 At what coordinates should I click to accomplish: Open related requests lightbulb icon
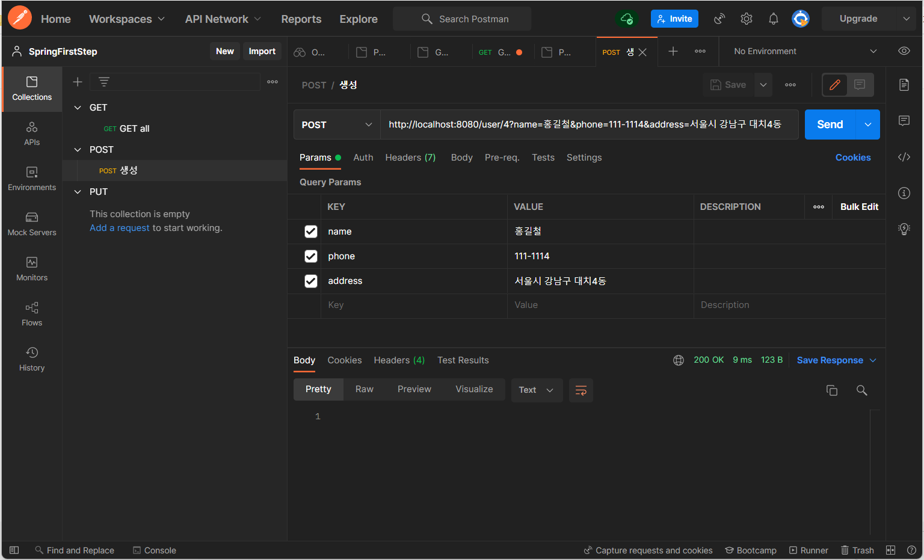point(904,229)
